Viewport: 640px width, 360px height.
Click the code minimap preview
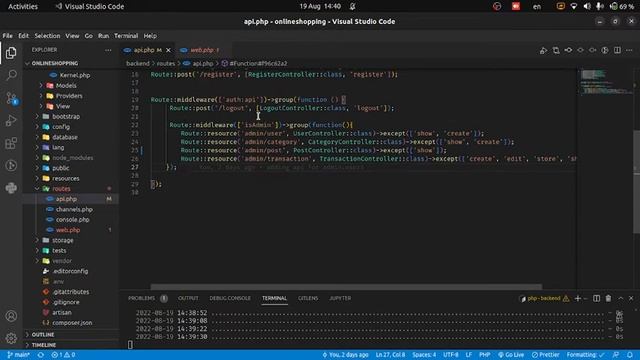[x=605, y=82]
